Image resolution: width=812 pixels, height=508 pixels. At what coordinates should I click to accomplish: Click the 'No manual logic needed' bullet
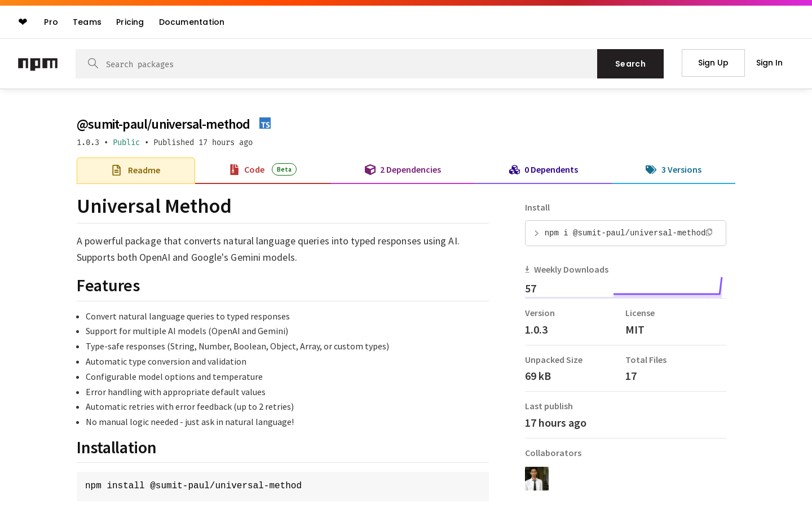click(190, 422)
